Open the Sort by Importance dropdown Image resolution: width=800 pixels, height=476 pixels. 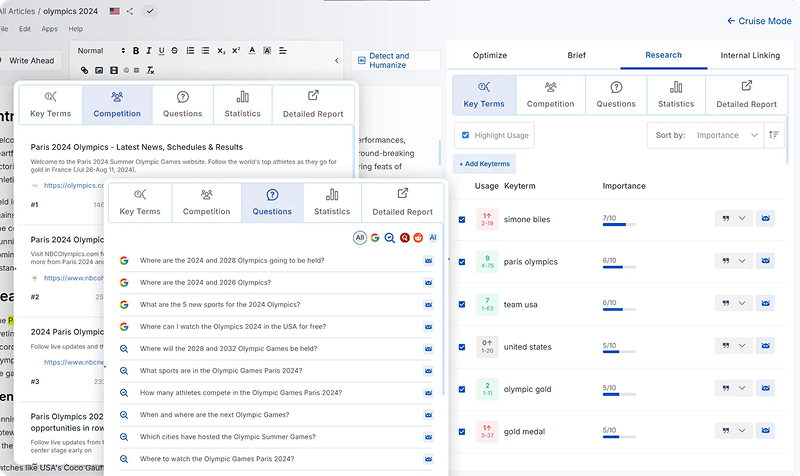point(727,135)
